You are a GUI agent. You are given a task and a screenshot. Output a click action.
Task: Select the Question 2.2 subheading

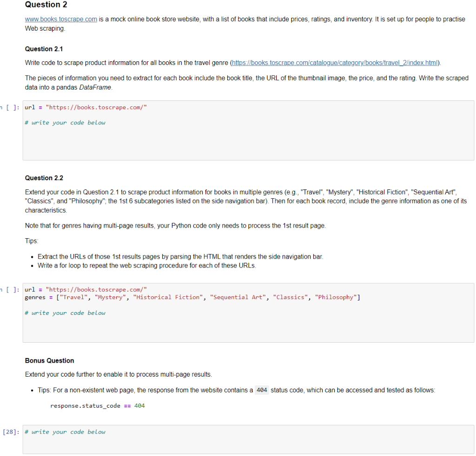44,178
